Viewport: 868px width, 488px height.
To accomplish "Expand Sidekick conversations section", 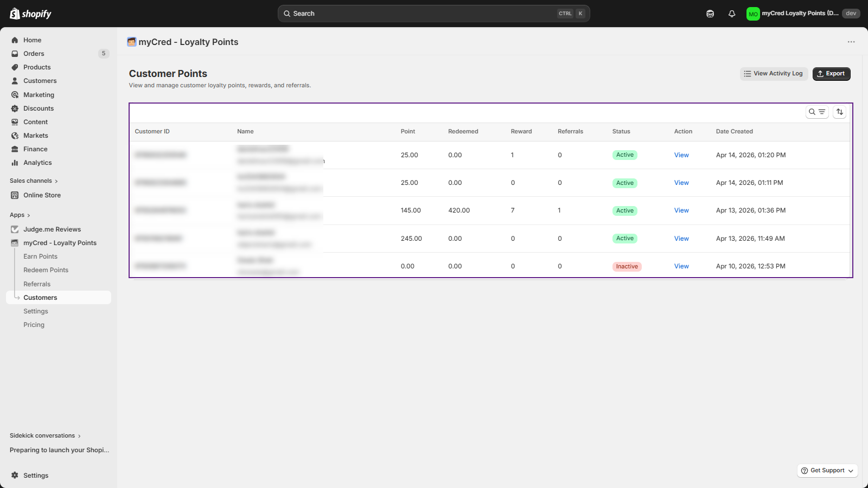I will coord(45,435).
